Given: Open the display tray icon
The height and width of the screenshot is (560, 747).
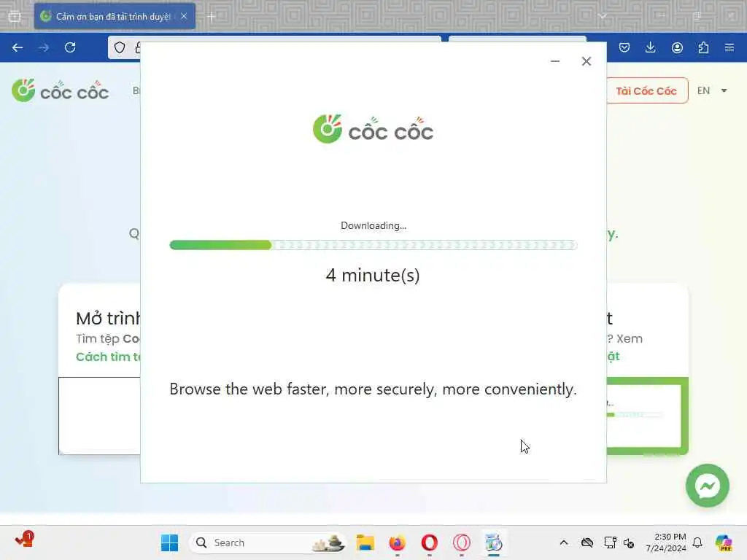Looking at the screenshot, I should pyautogui.click(x=610, y=542).
